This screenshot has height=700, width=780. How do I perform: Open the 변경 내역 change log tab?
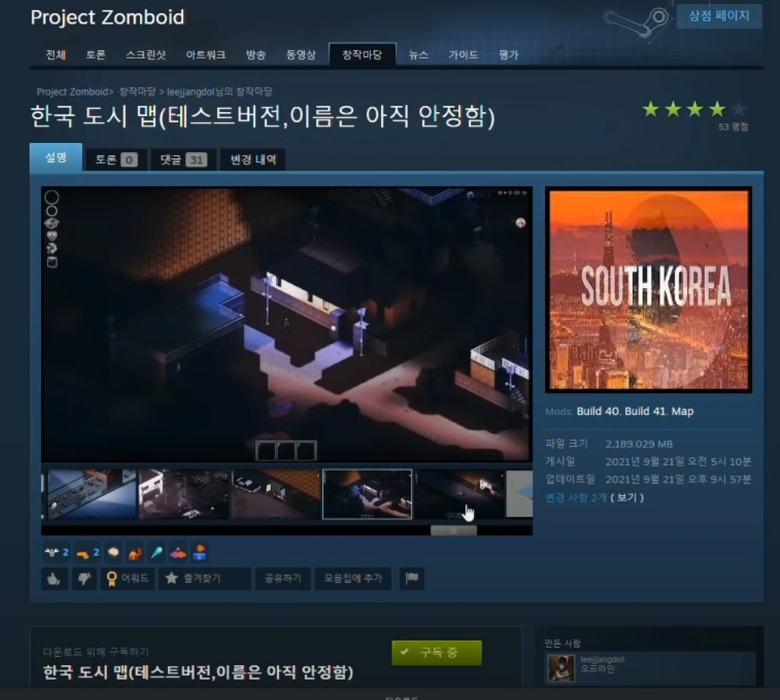click(254, 160)
